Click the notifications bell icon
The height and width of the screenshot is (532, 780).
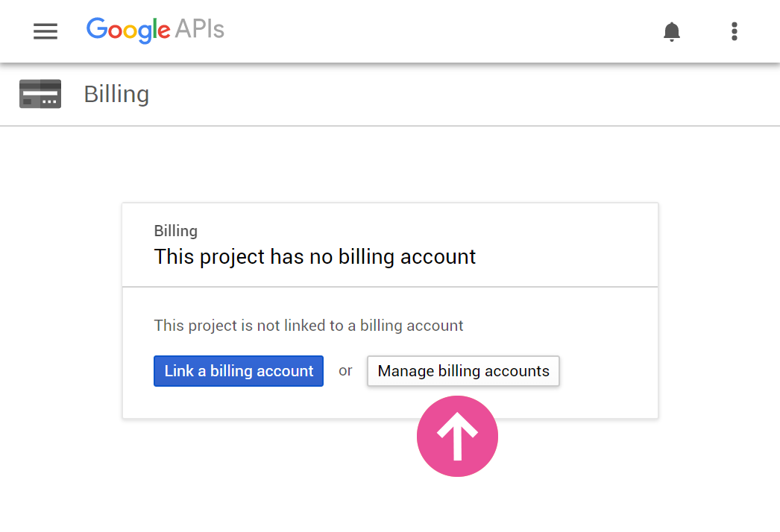(672, 31)
